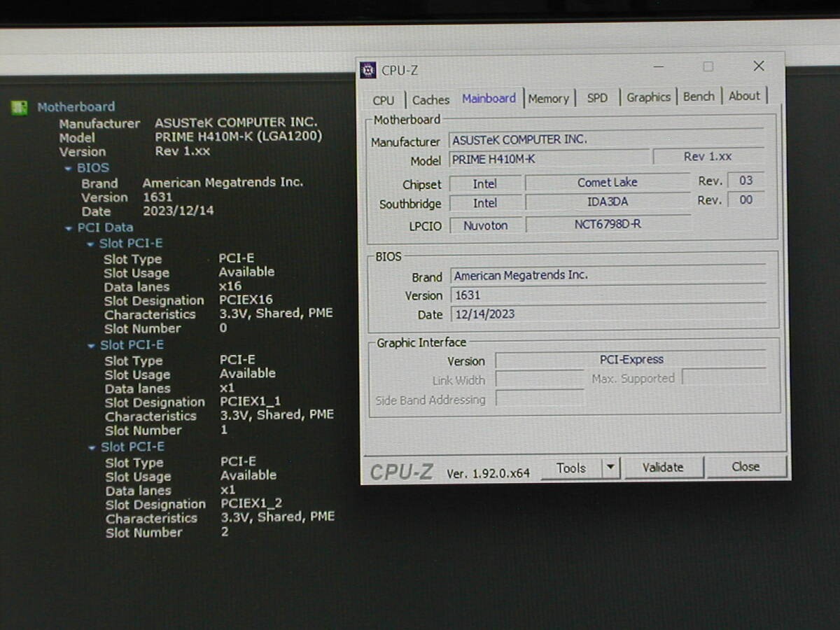
Task: Go to the Graphics tab
Action: [x=648, y=97]
